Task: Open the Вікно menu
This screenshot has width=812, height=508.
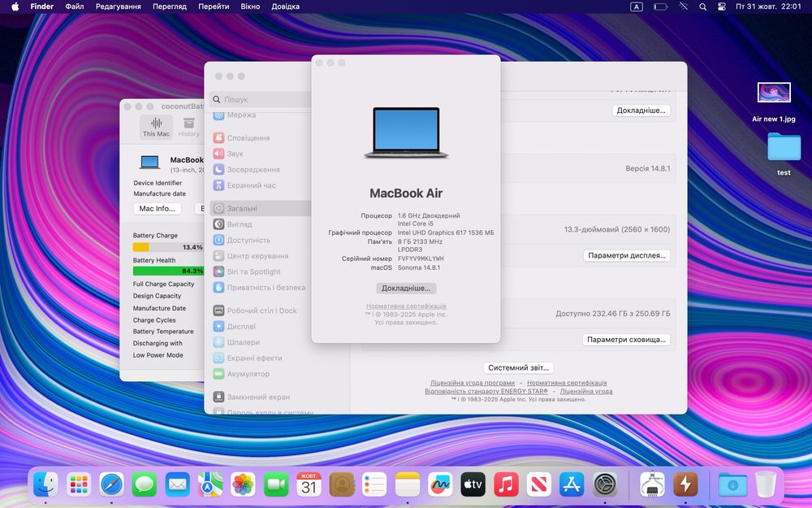Action: (x=250, y=7)
